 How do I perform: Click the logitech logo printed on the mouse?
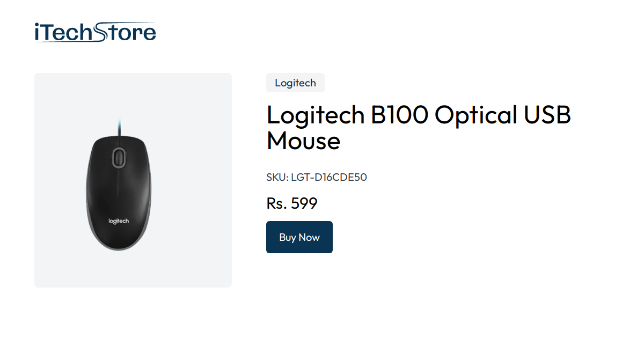coord(119,221)
